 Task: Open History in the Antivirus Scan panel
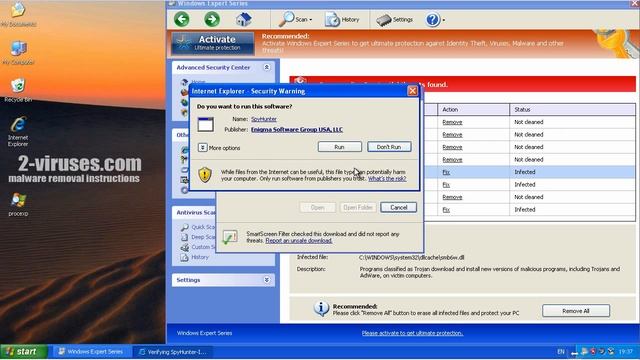click(x=195, y=257)
